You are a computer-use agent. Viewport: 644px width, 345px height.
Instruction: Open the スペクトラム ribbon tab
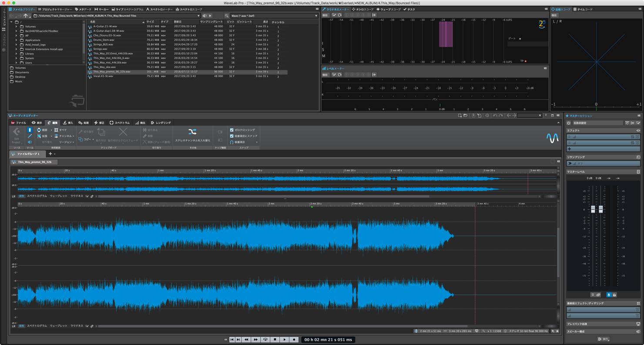[x=119, y=123]
